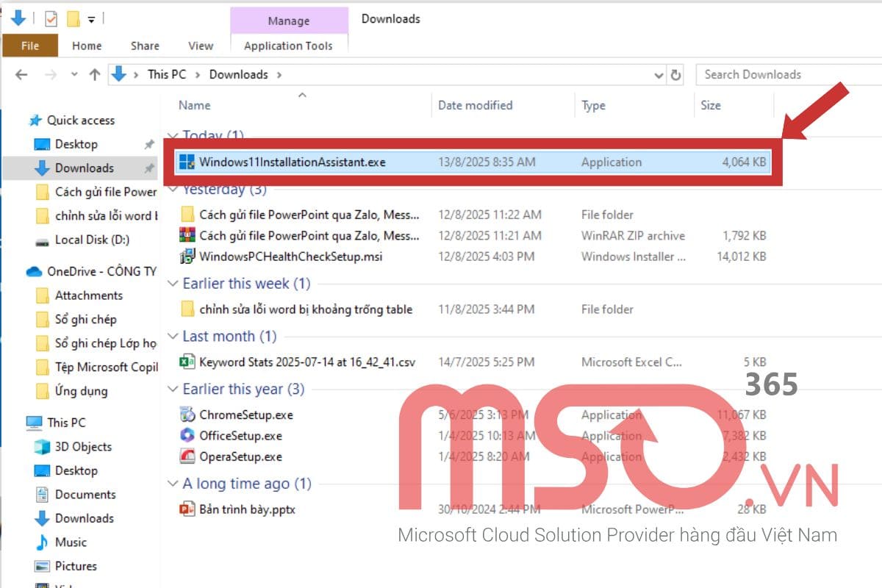Viewport: 882px width, 588px height.
Task: Open OneDrive - CÔNG TY in sidebar
Action: point(101,271)
